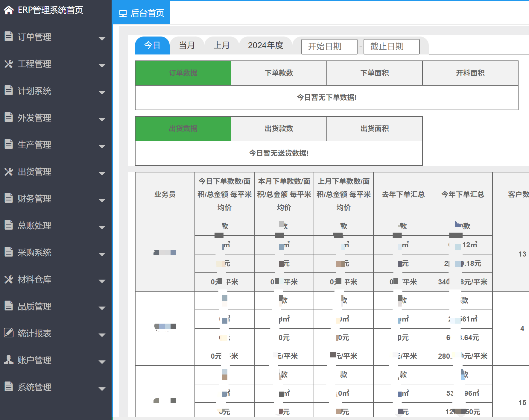529x420 pixels.
Task: Click the 下单款数 button
Action: 279,73
